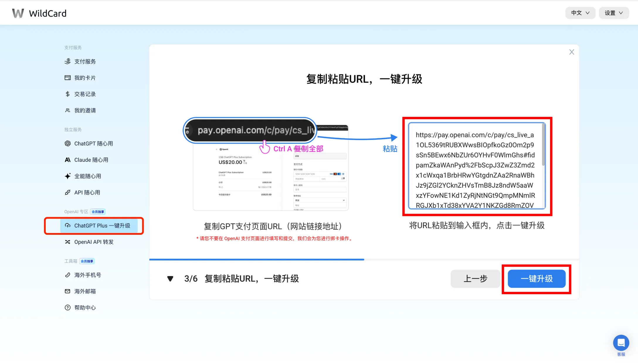This screenshot has width=638, height=364.
Task: Click the 3/6 step counter text
Action: (191, 279)
